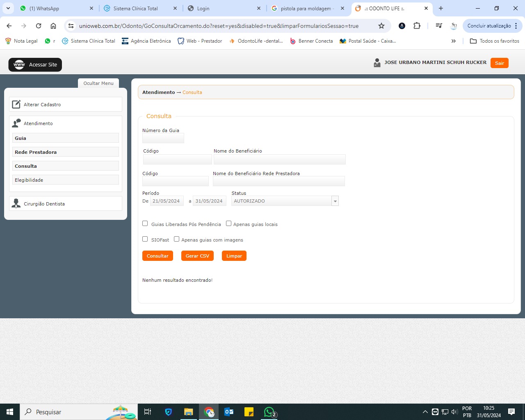Log out with the Sair button
This screenshot has height=420, width=525.
pyautogui.click(x=499, y=63)
